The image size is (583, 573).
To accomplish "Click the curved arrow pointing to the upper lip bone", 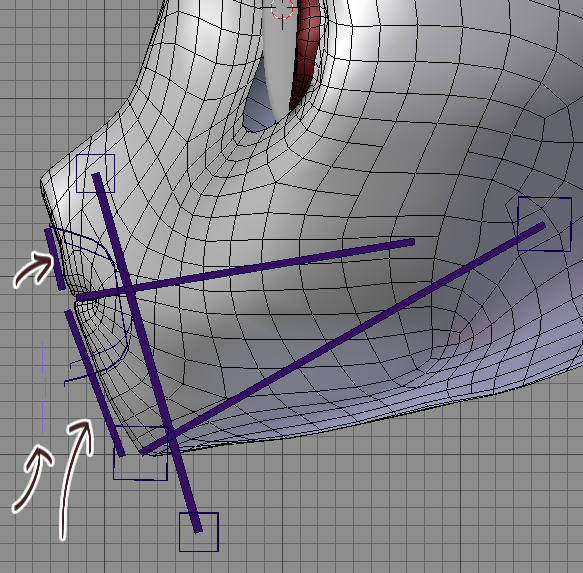I will click(33, 268).
